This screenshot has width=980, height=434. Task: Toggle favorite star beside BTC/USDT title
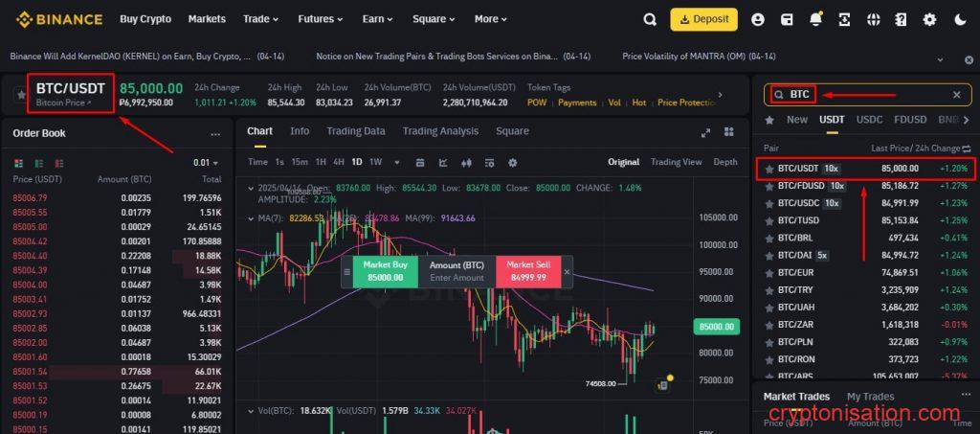pyautogui.click(x=20, y=94)
